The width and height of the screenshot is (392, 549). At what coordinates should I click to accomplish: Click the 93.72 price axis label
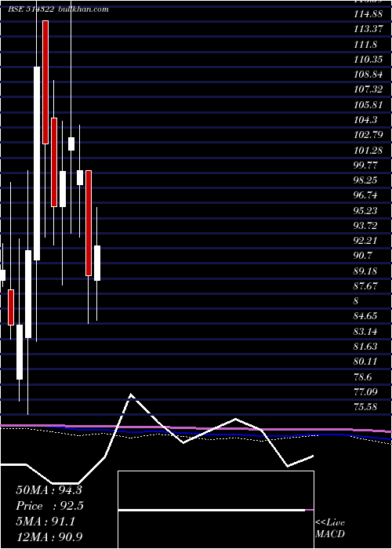point(365,226)
